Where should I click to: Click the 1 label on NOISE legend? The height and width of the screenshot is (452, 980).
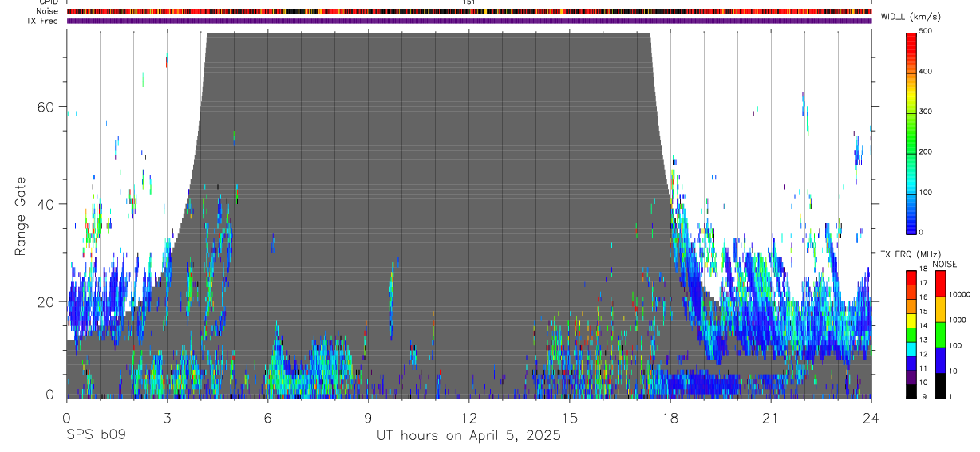951,396
